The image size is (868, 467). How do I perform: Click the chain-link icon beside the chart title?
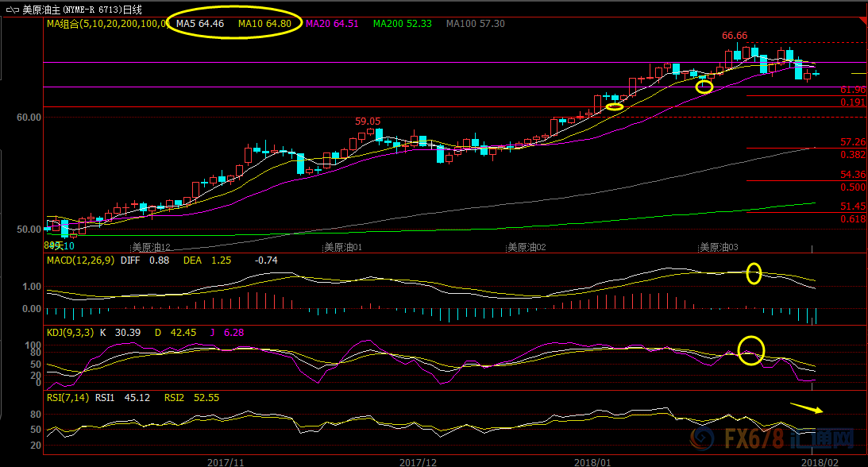pyautogui.click(x=12, y=10)
